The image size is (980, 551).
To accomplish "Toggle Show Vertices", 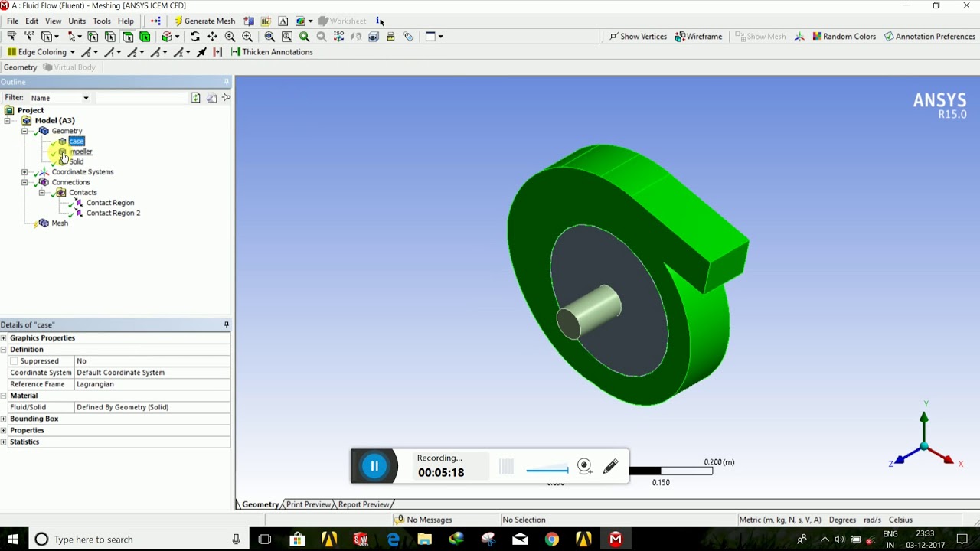I will [x=638, y=37].
